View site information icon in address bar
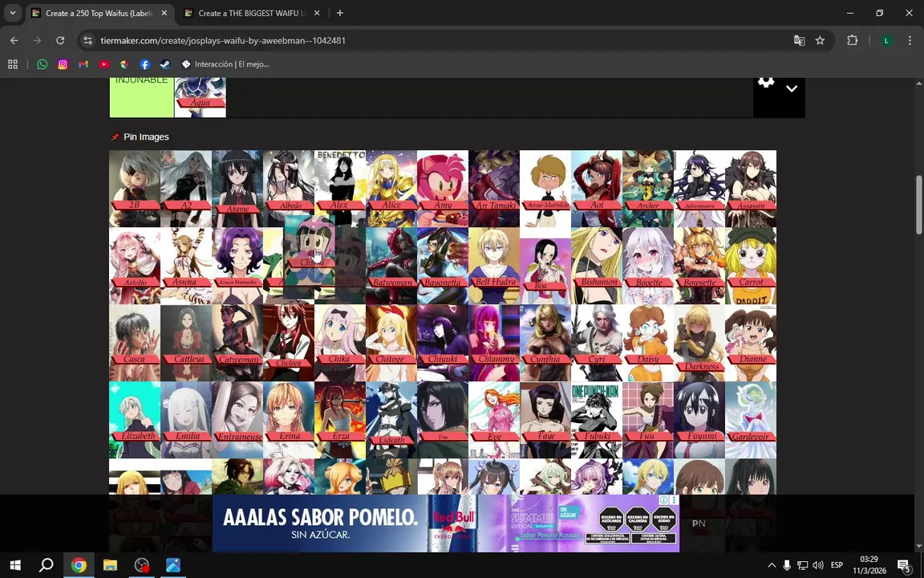 tap(87, 41)
